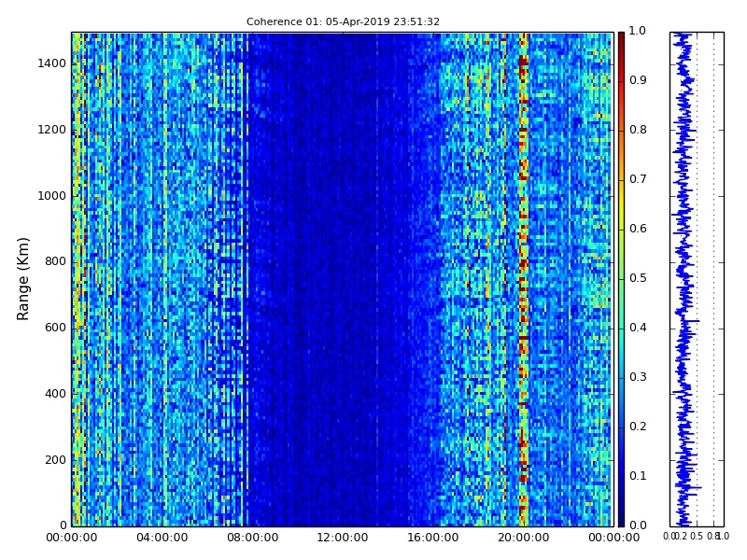Click the 20:00:00 time axis label
Image resolution: width=747 pixels, height=560 pixels.
(524, 538)
